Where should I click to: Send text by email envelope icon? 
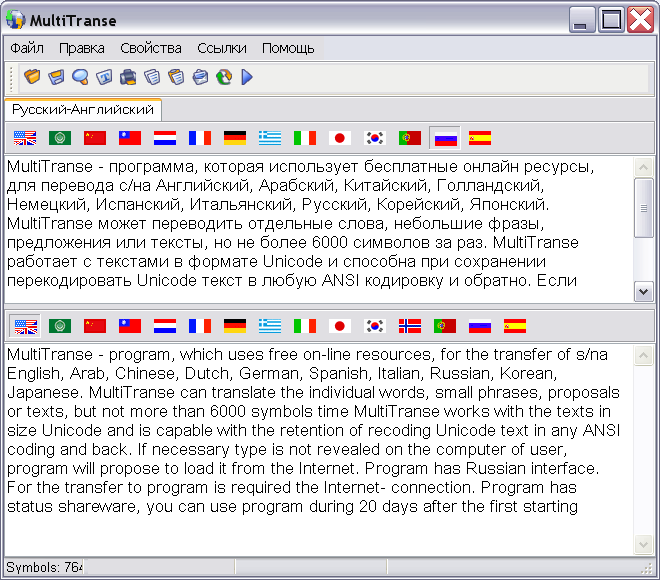(x=200, y=77)
